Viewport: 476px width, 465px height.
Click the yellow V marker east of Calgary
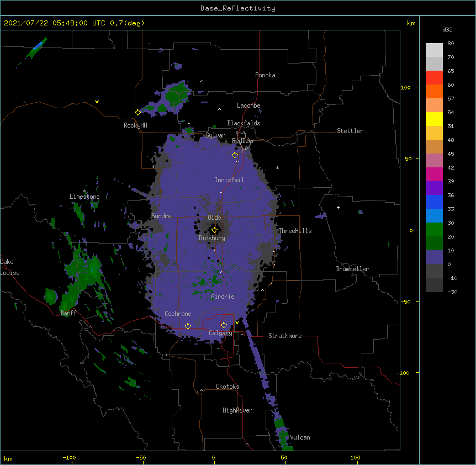[x=237, y=323]
